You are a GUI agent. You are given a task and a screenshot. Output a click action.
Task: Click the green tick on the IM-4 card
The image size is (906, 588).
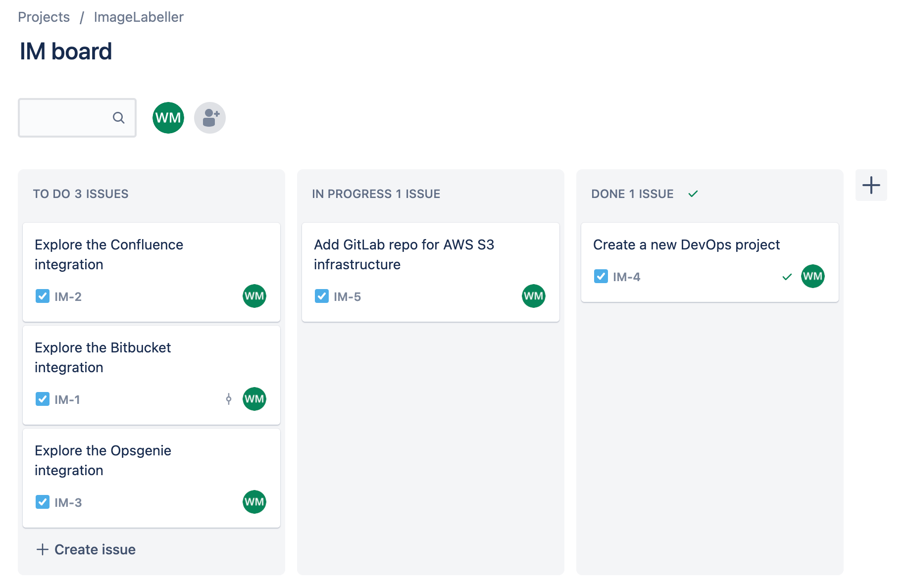(786, 277)
